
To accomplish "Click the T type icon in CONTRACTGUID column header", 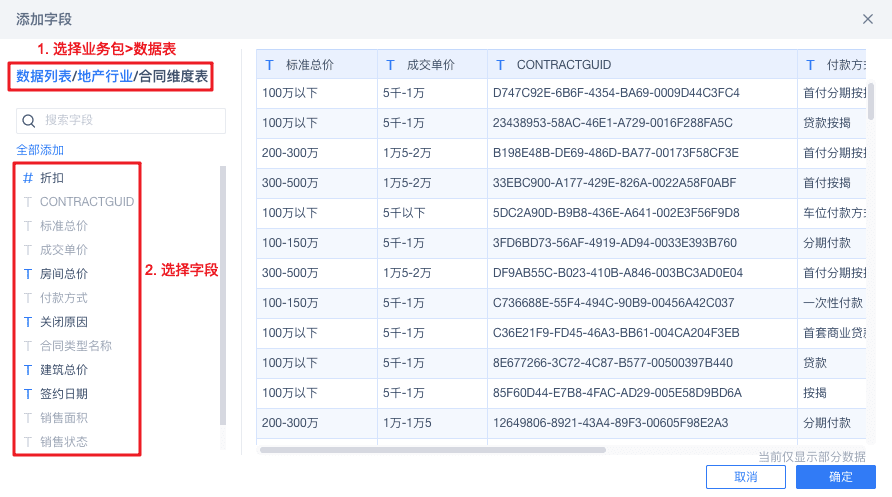I will pos(501,65).
